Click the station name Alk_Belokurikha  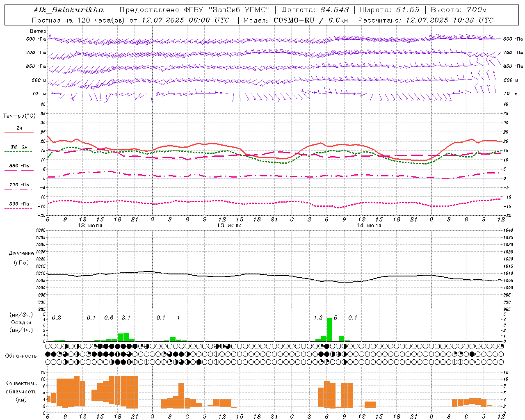click(x=68, y=10)
